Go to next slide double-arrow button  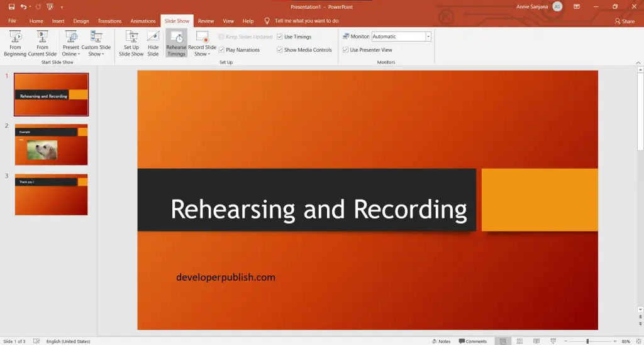640,324
